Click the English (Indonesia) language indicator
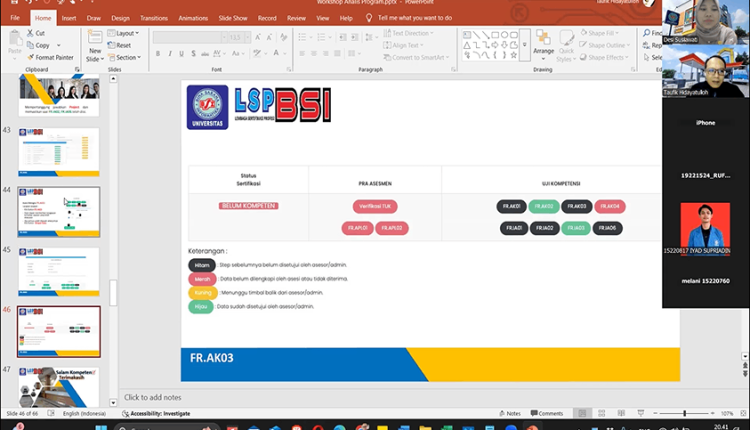This screenshot has height=430, width=750. (x=84, y=413)
